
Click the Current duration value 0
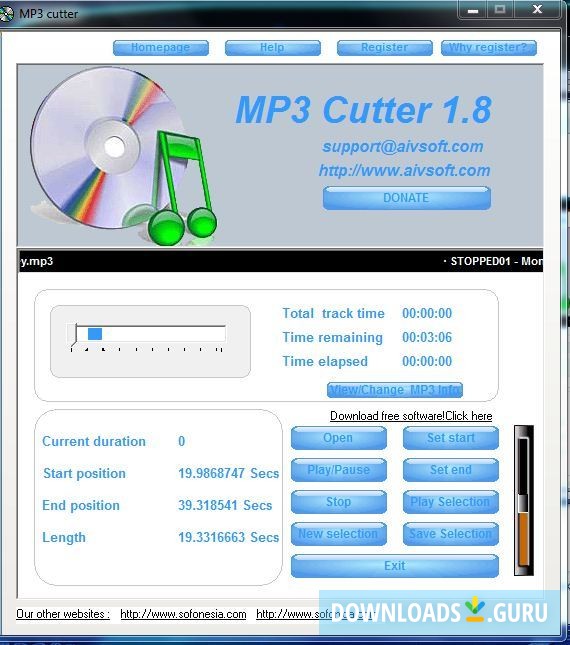tap(181, 441)
